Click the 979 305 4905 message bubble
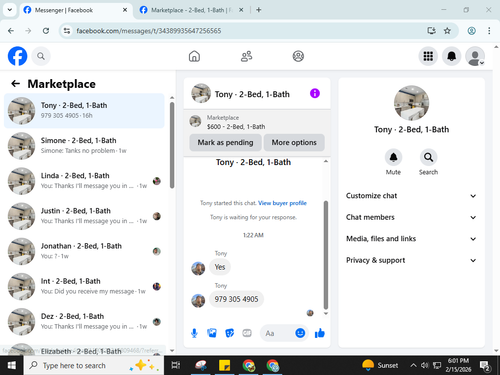The width and height of the screenshot is (500, 375). click(236, 299)
